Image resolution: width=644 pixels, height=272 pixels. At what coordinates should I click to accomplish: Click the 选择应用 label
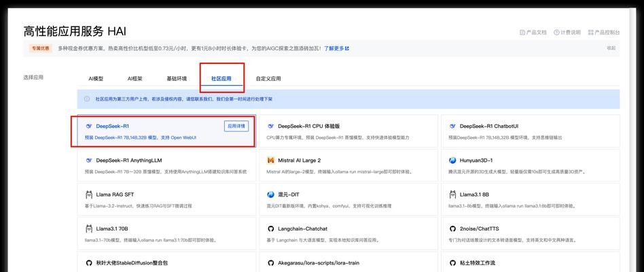[33, 78]
